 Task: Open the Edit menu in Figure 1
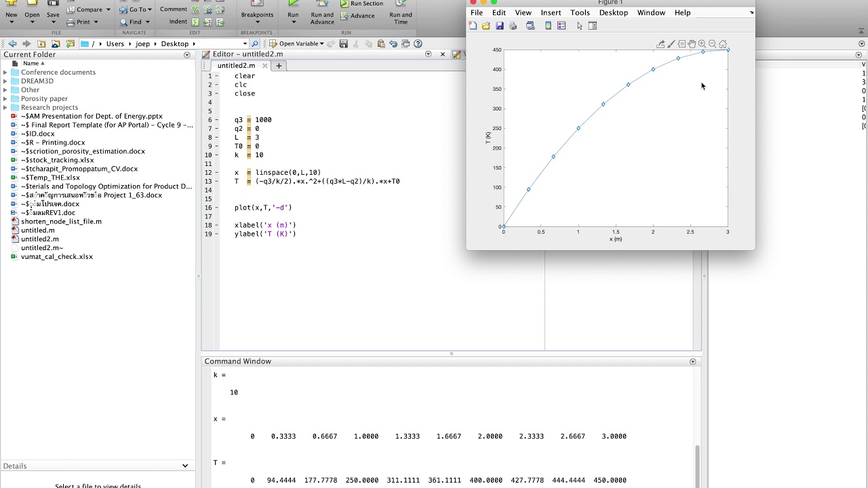(499, 13)
